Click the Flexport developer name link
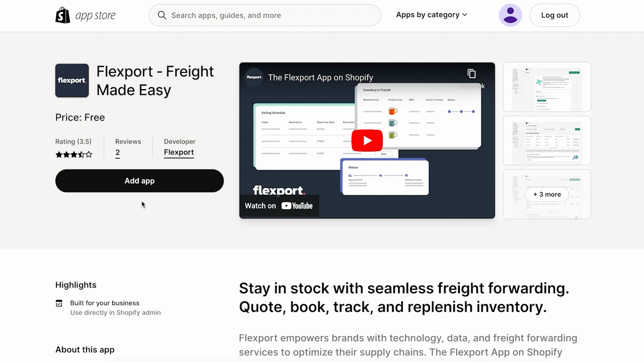The height and width of the screenshot is (362, 644). (x=179, y=152)
